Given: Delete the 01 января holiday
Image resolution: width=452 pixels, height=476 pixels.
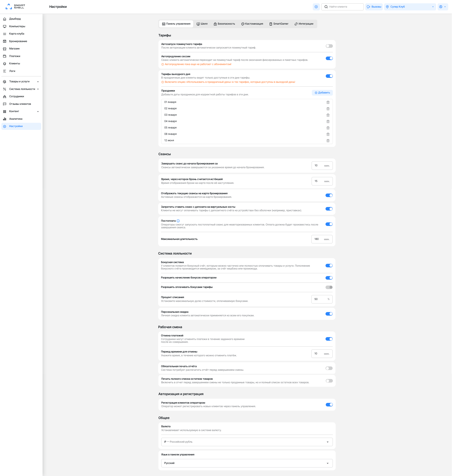Looking at the screenshot, I should click(328, 102).
